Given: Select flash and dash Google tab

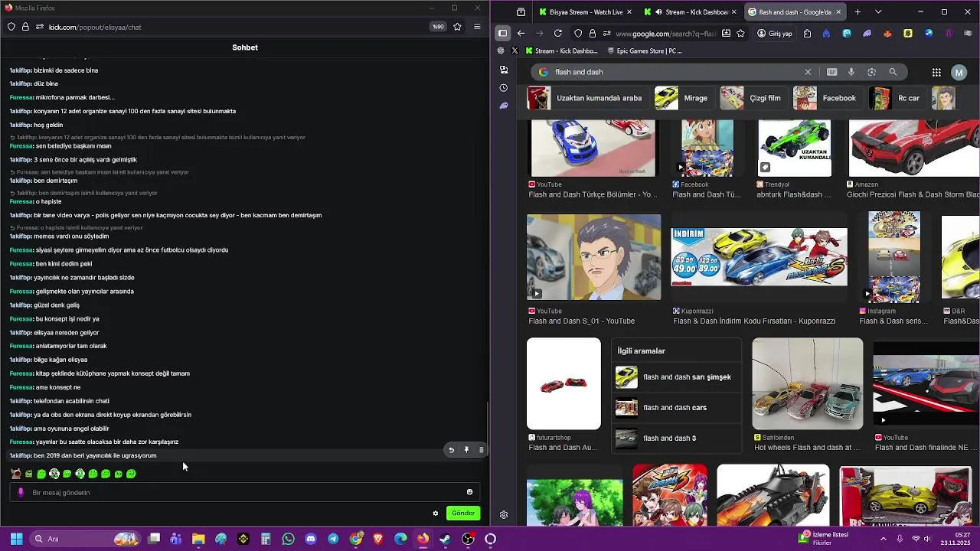Looking at the screenshot, I should pyautogui.click(x=795, y=12).
